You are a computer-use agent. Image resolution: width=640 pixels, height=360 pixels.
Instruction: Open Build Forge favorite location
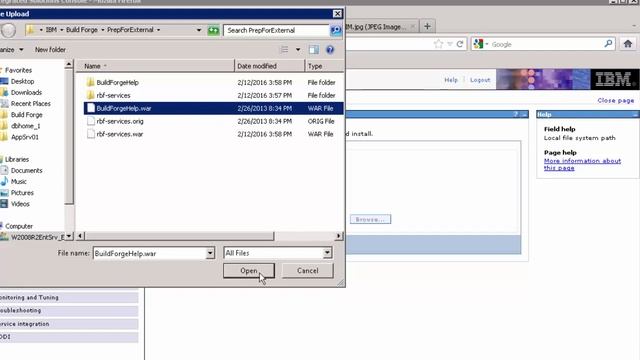point(27,115)
